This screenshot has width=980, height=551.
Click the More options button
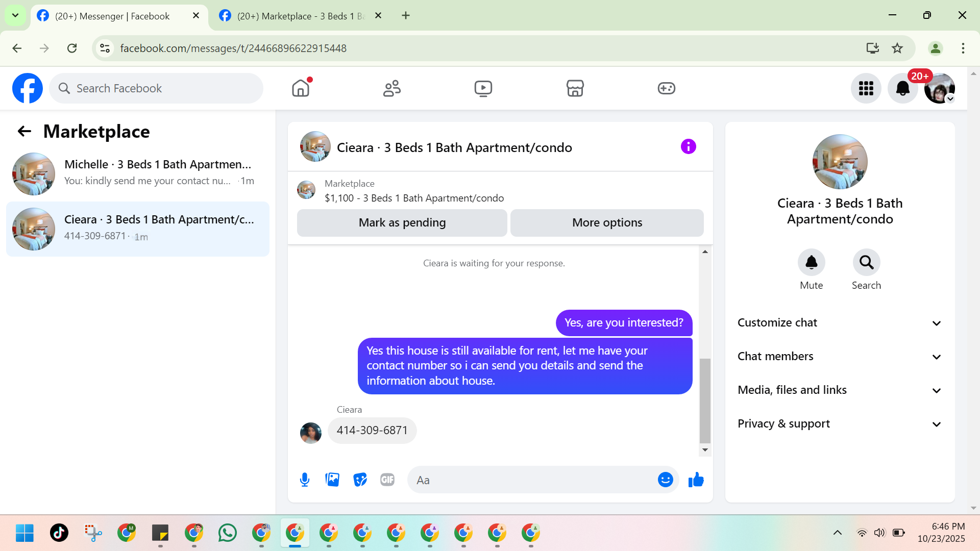[x=606, y=223]
